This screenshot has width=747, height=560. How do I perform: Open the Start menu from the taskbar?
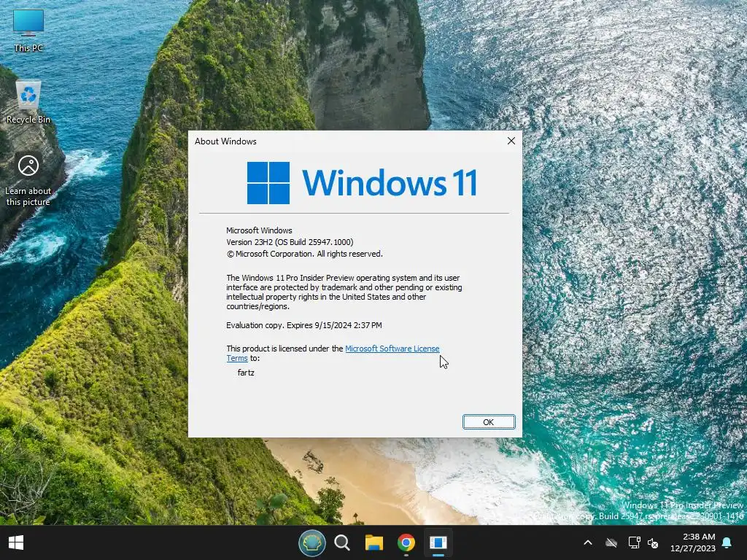(16, 542)
